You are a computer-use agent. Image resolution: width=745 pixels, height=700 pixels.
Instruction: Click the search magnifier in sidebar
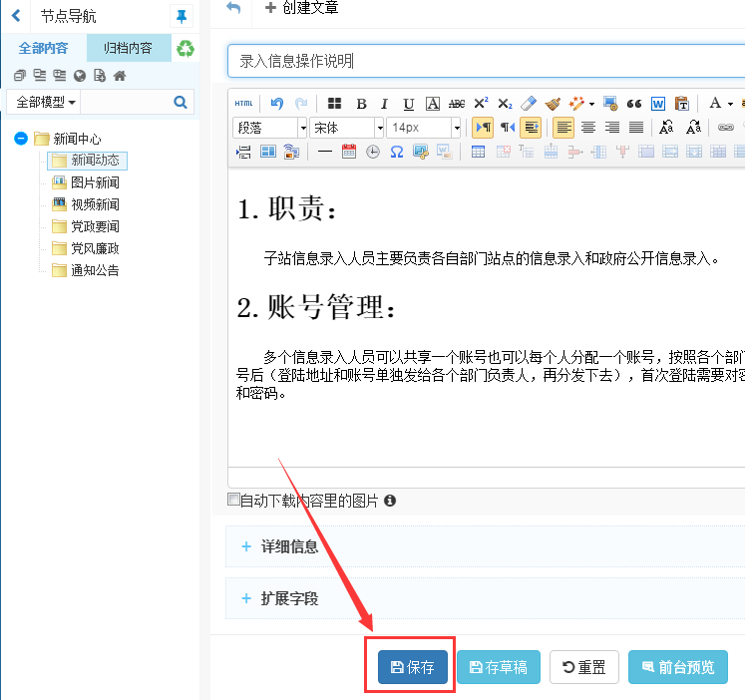(x=181, y=102)
